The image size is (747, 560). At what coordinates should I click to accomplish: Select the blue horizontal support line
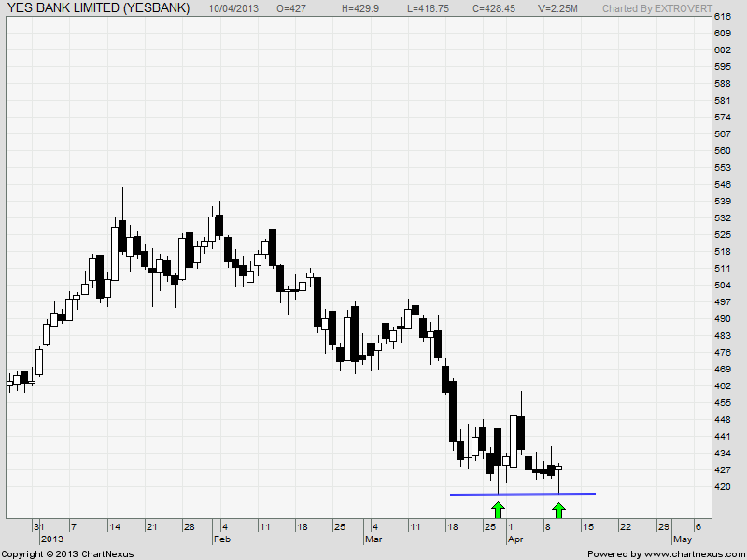coord(523,494)
